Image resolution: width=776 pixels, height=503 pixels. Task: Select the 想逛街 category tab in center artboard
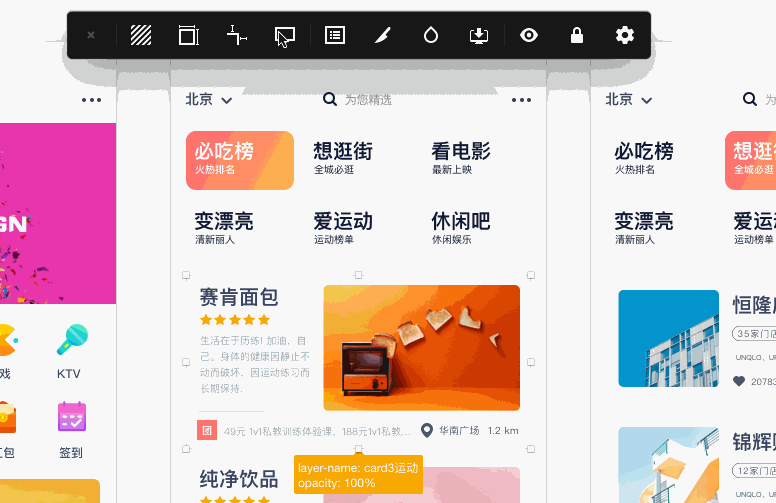tap(343, 157)
